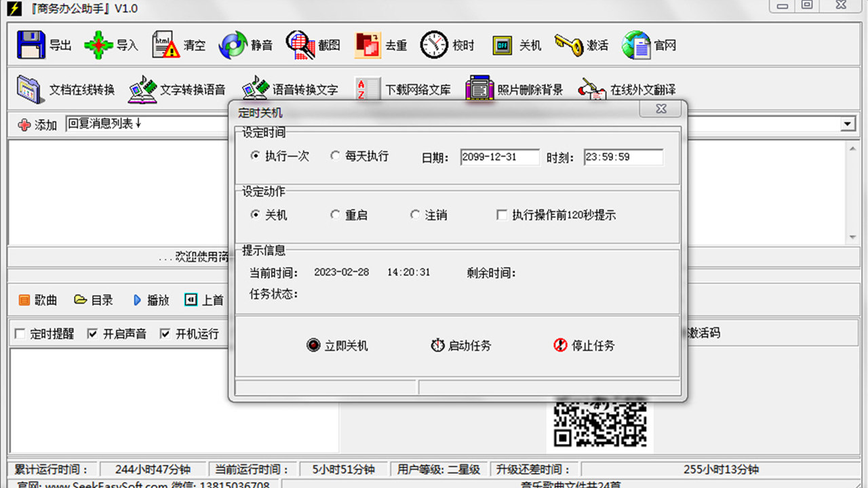Click the 清空 clear menu item
The width and height of the screenshot is (868, 488).
coord(180,45)
